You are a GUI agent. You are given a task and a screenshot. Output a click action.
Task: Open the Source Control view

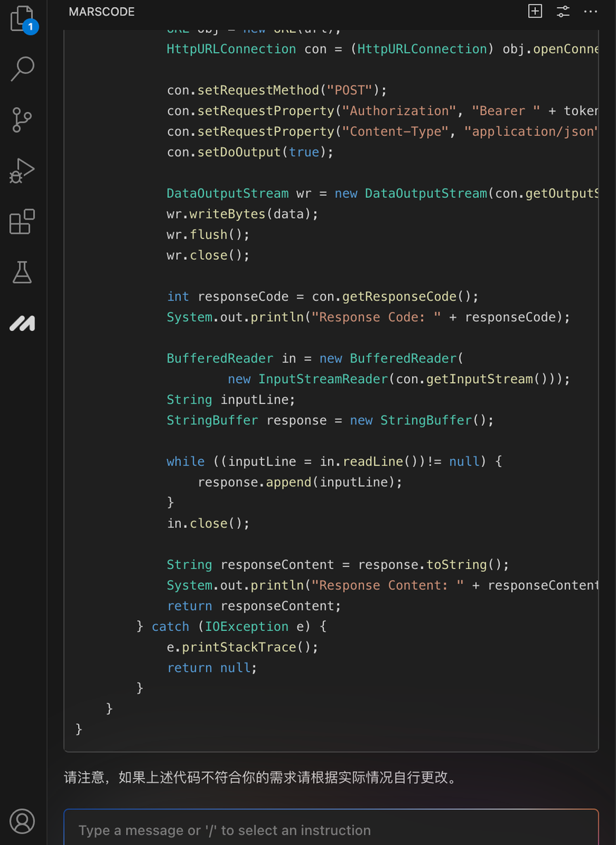click(23, 120)
